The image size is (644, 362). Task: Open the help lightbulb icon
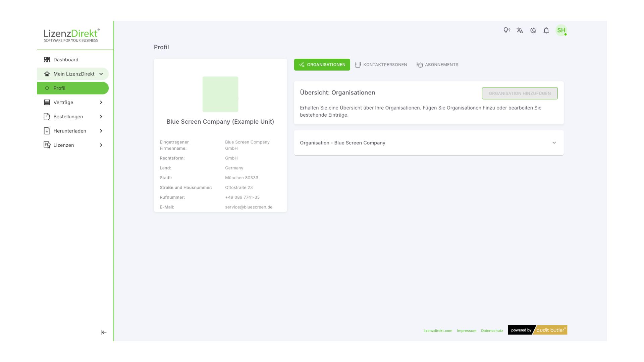[x=506, y=31]
